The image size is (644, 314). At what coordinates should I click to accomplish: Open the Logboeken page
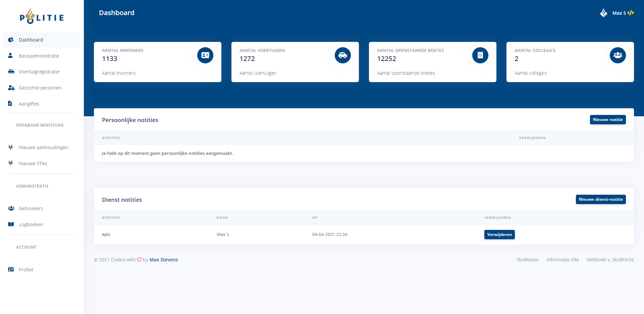point(31,225)
